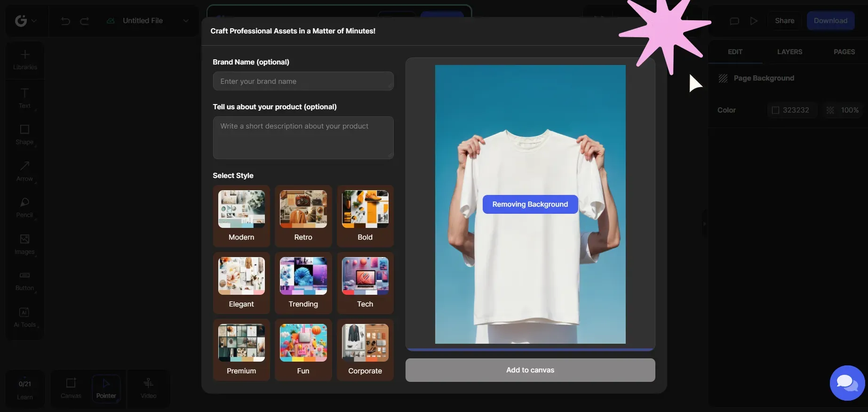
Task: Click the redo arrow icon
Action: click(x=85, y=21)
